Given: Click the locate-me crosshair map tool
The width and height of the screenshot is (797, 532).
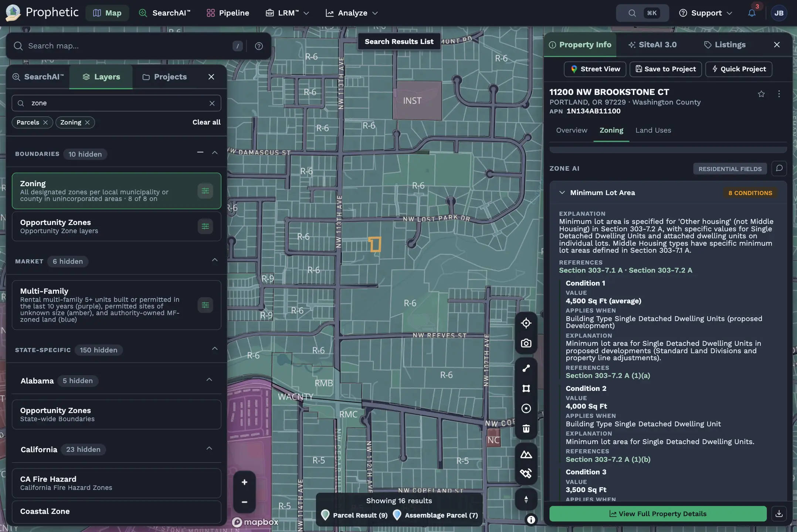Looking at the screenshot, I should coord(526,323).
